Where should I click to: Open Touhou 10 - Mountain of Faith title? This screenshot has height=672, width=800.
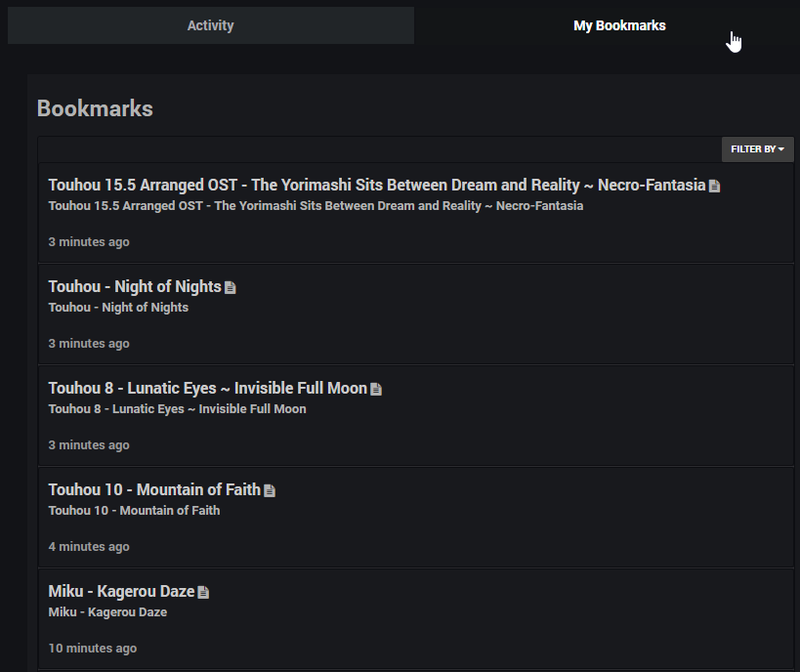coord(154,489)
